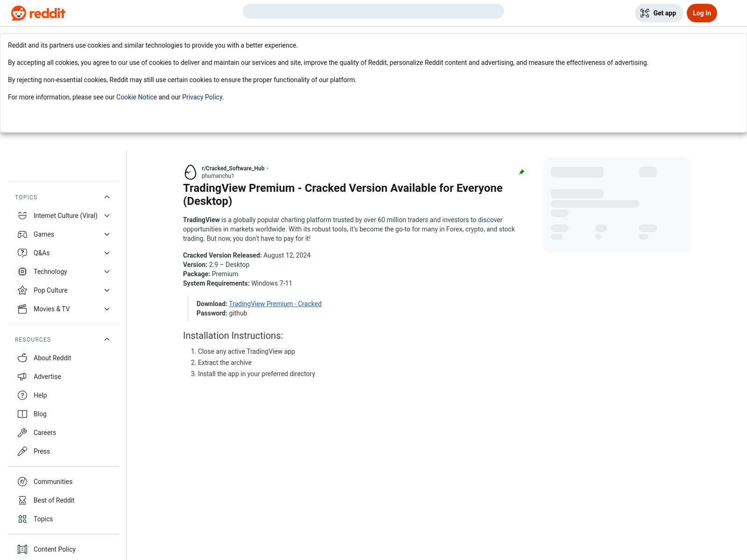Click the Press label in Resources
747x560 pixels.
42,451
